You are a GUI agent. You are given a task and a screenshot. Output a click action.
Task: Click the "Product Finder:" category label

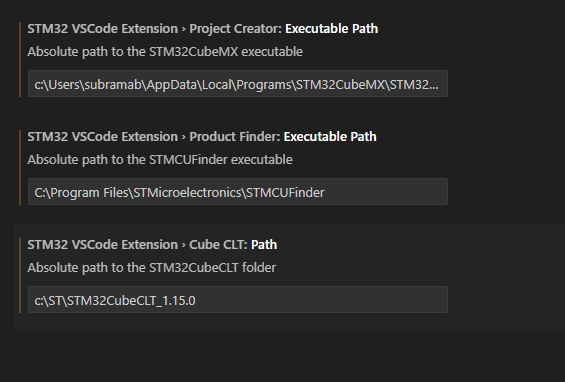coord(235,137)
